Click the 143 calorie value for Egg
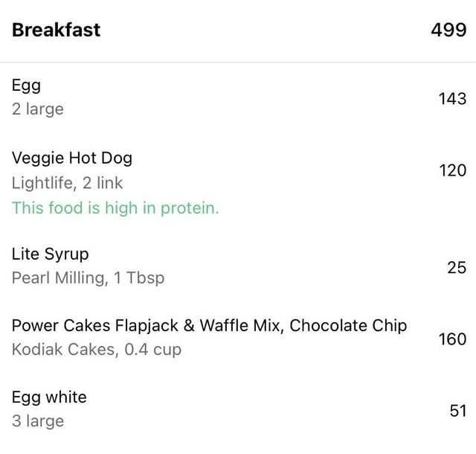Viewport: 476px width, 454px height. coord(453,98)
